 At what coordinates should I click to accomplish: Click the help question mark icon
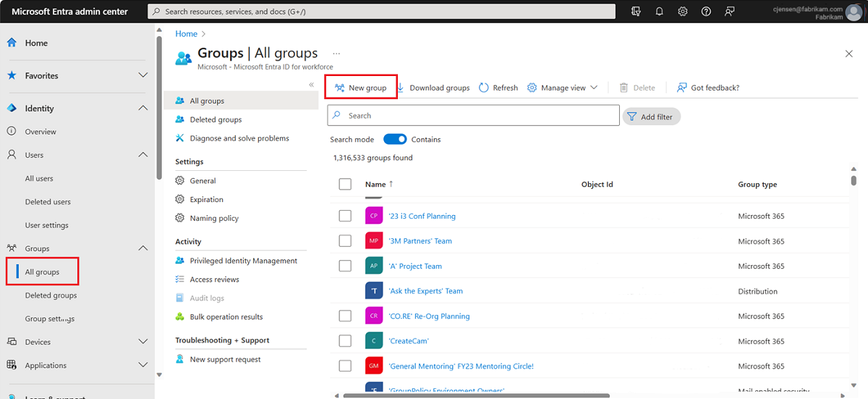[x=706, y=12]
